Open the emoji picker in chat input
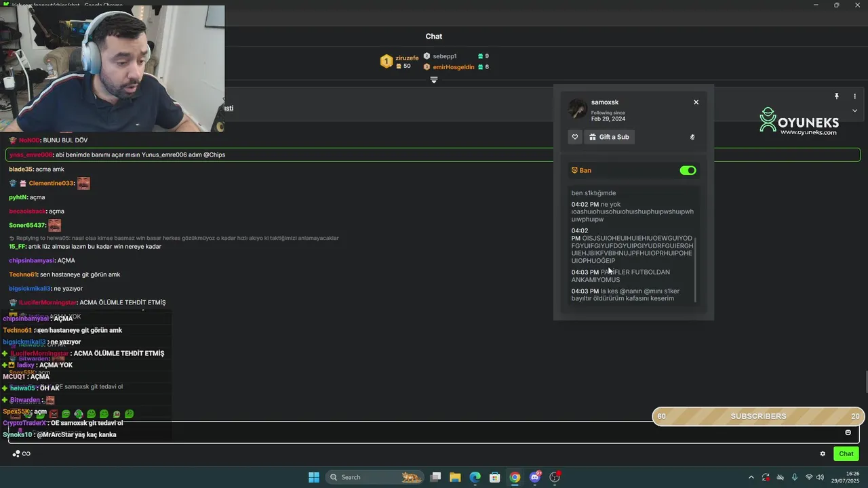 tap(848, 432)
